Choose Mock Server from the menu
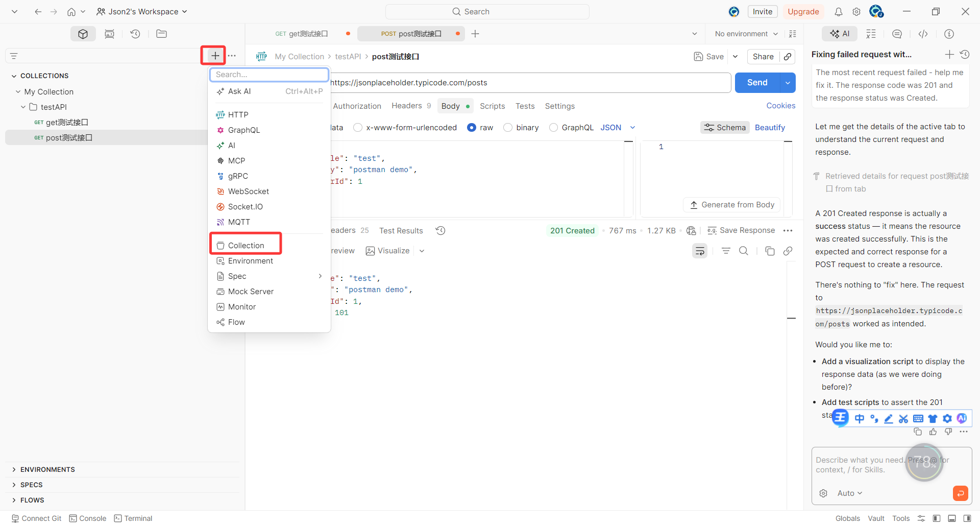980x526 pixels. pos(269,292)
